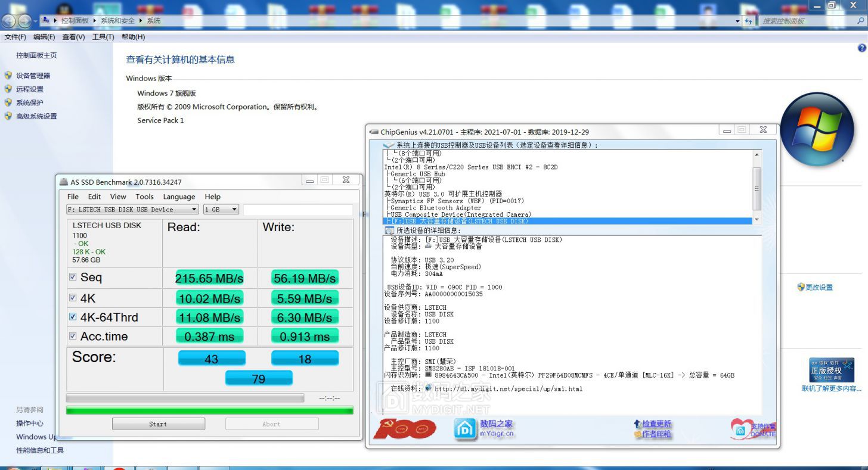Open 性能信息和工具 link
The width and height of the screenshot is (868, 470).
40,450
